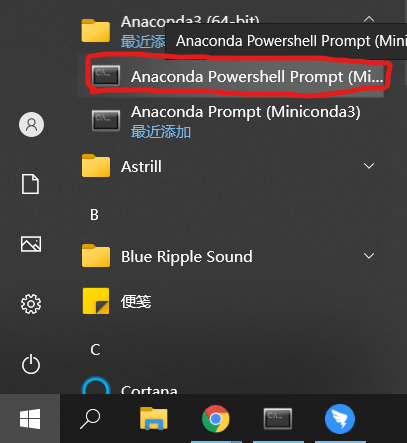
Task: Open Settings gear in Start sidebar
Action: 31,304
